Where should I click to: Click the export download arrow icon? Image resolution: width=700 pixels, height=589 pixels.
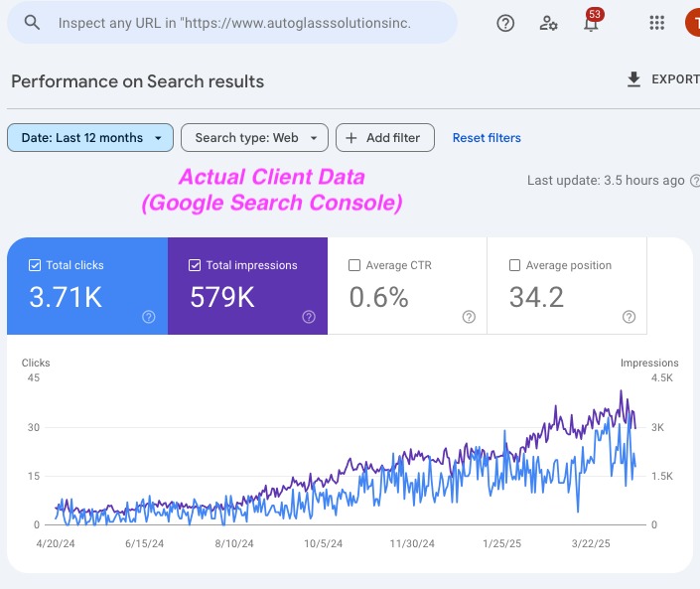633,79
